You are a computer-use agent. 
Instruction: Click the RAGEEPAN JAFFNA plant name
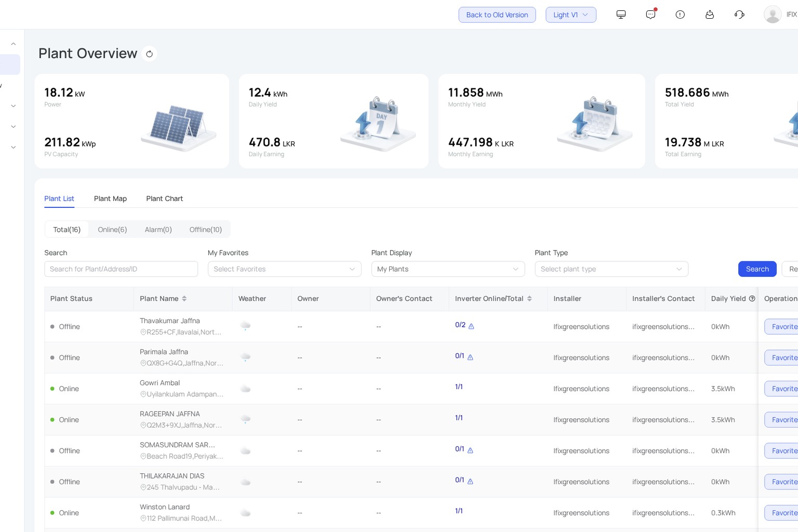pos(170,414)
